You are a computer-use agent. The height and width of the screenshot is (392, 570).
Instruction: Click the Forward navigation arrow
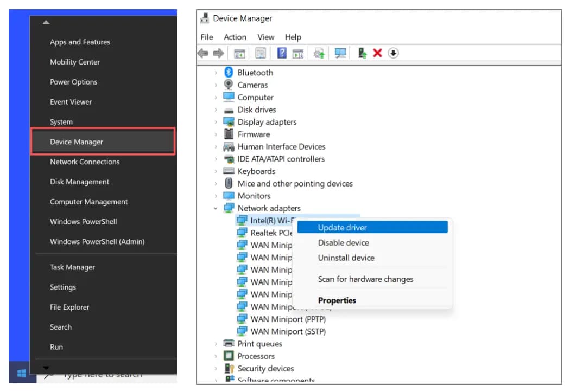click(x=217, y=53)
